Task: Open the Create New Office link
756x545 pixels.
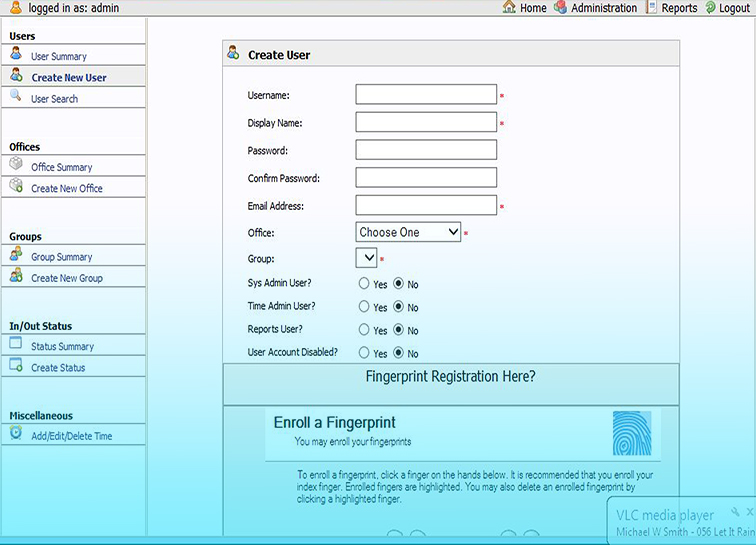Action: (67, 189)
